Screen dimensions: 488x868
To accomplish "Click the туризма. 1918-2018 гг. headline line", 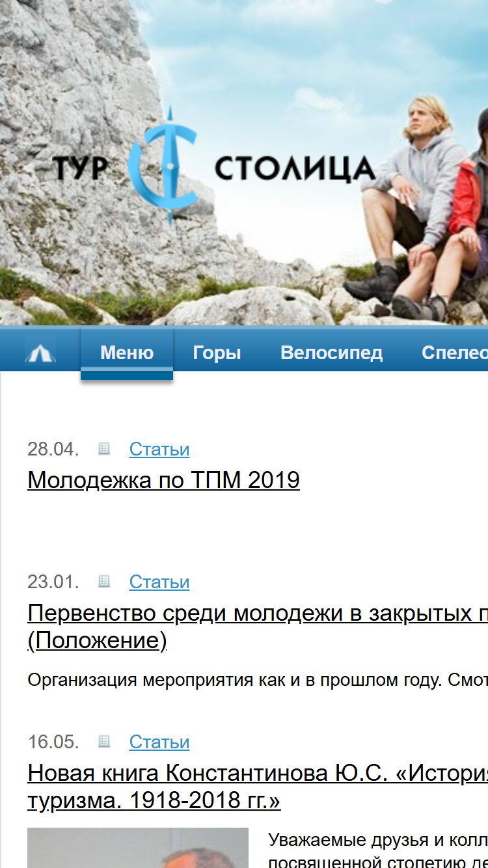I will [154, 801].
